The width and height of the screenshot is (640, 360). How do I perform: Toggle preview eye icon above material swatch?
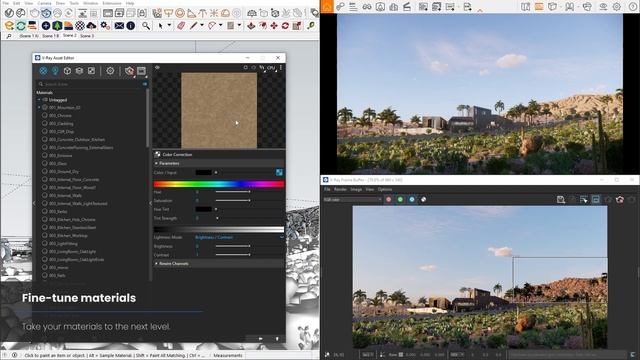click(x=157, y=67)
